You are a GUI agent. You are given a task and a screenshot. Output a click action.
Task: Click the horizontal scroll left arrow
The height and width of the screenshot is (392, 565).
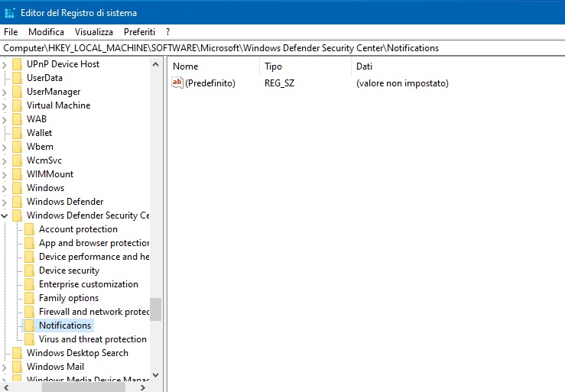point(6,387)
